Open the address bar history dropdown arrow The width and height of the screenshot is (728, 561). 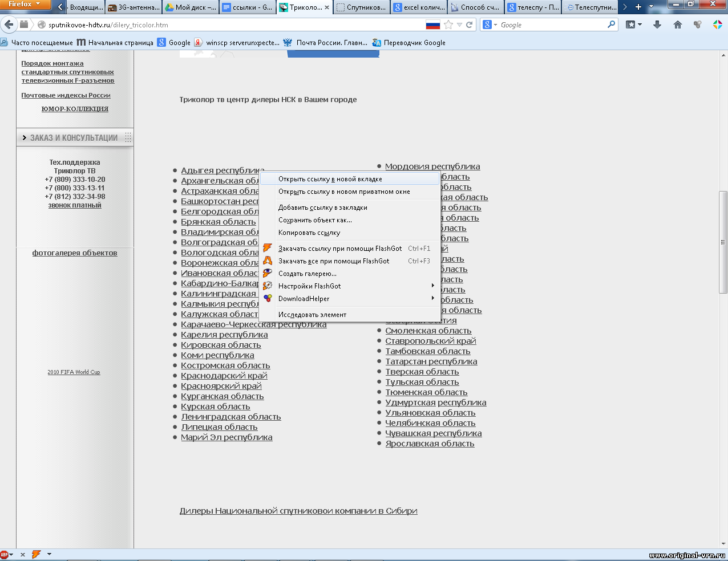459,25
